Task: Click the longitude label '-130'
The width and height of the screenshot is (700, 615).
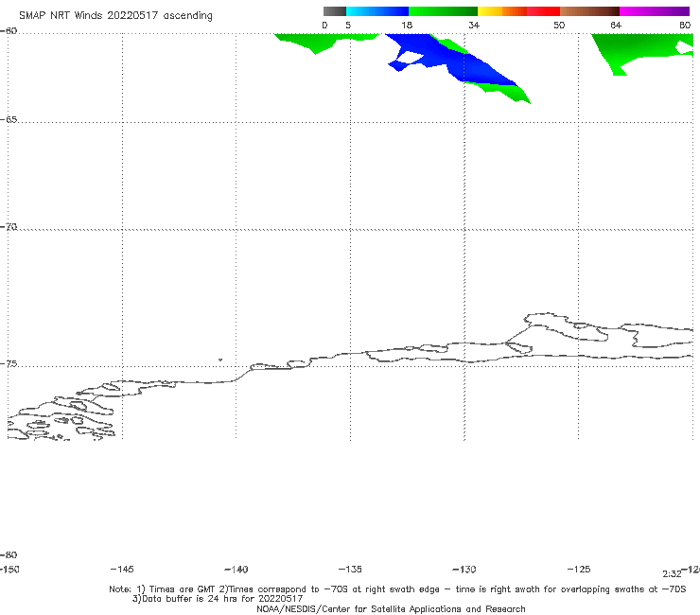Action: 464,570
